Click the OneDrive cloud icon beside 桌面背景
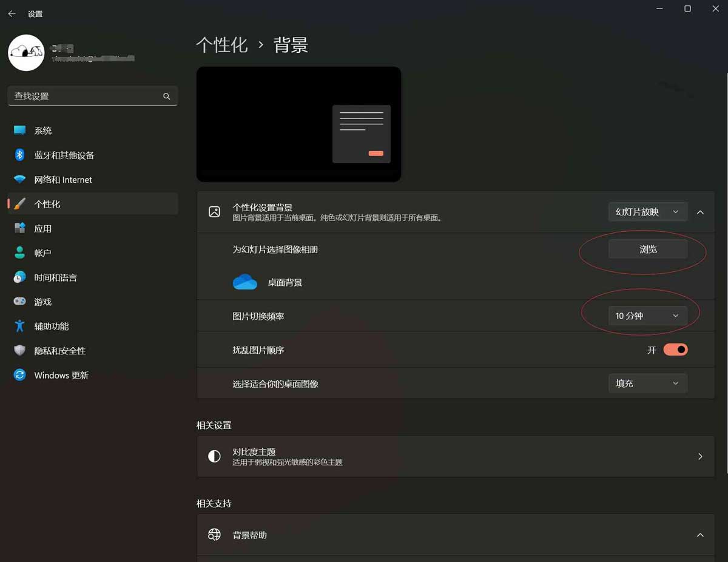 pyautogui.click(x=244, y=282)
